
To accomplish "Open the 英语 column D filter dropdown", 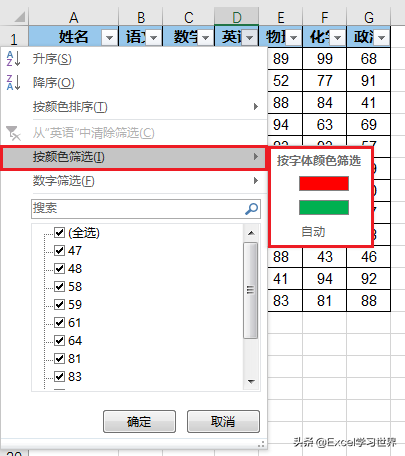I will point(250,38).
